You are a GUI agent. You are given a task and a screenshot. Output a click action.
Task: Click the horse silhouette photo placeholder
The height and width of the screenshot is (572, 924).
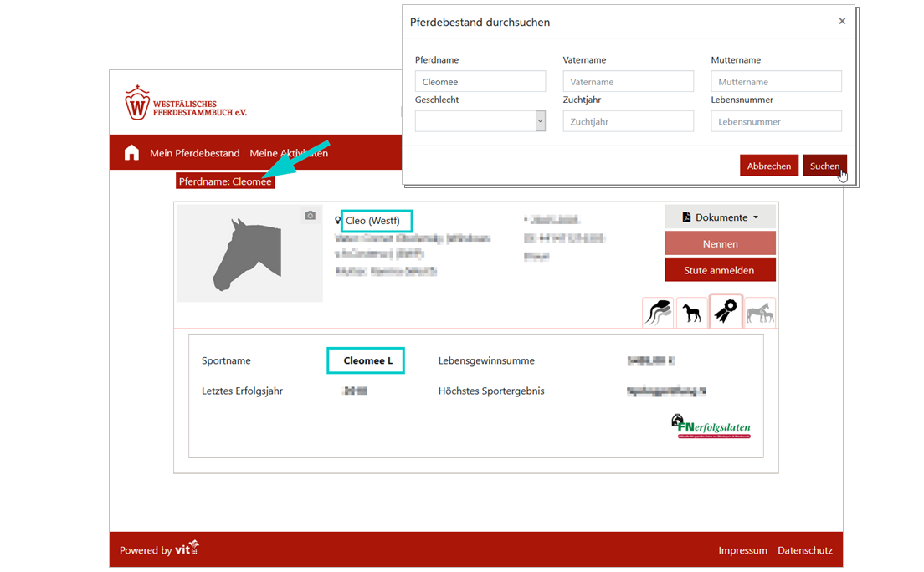point(249,253)
